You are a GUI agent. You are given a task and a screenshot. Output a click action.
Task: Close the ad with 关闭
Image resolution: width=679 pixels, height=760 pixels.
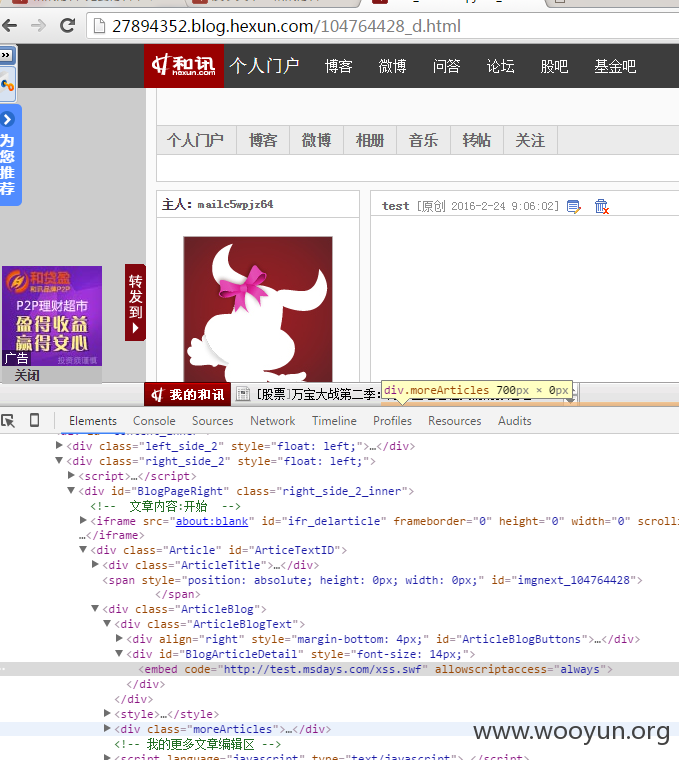(27, 375)
